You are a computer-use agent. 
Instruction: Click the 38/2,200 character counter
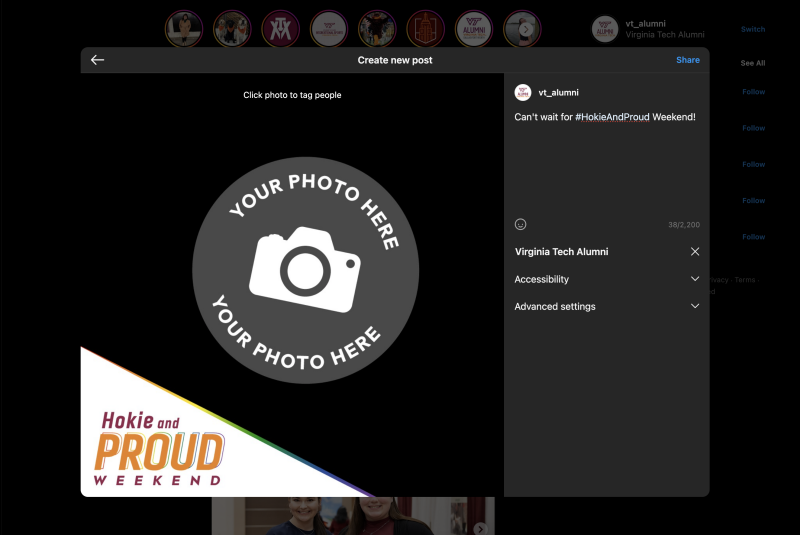coord(684,224)
